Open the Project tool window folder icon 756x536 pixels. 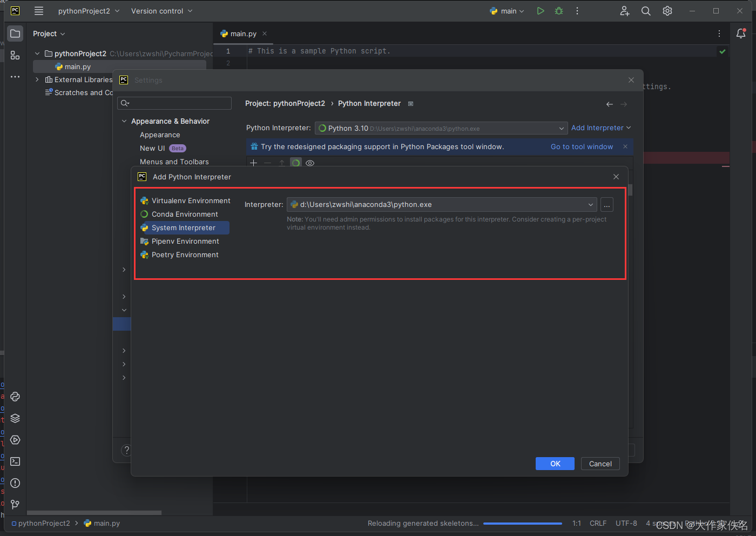click(x=15, y=33)
